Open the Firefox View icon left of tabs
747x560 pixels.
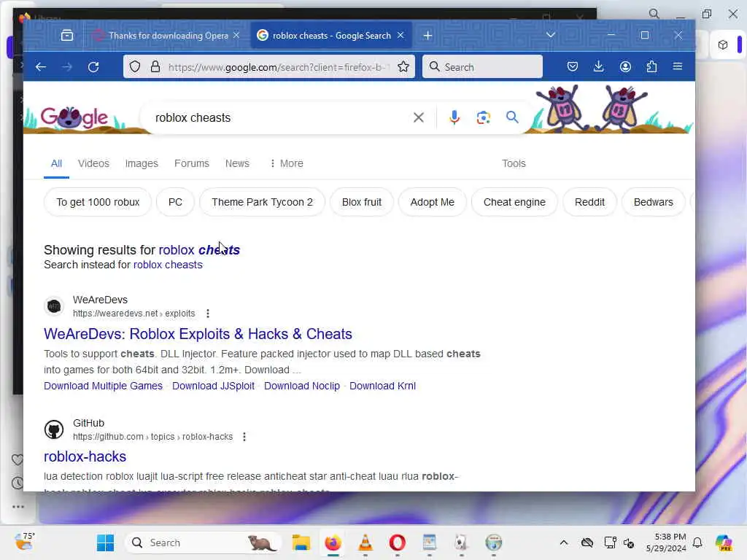point(67,35)
